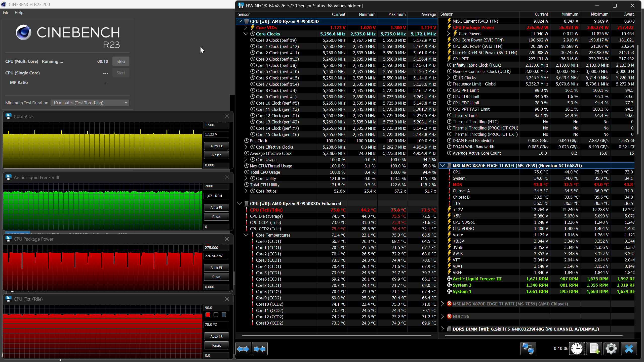Expand the NUC126 sensor group
Screen dimensions: 644x362
tap(442, 316)
